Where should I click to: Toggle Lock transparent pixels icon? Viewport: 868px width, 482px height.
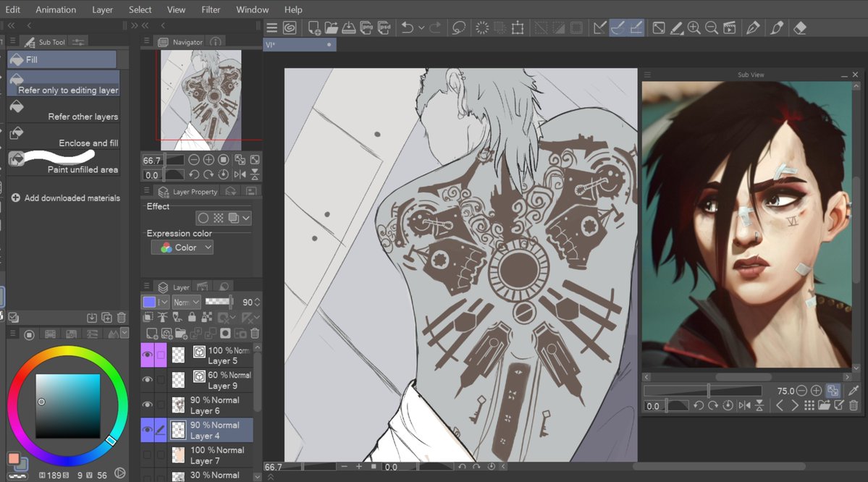click(206, 317)
